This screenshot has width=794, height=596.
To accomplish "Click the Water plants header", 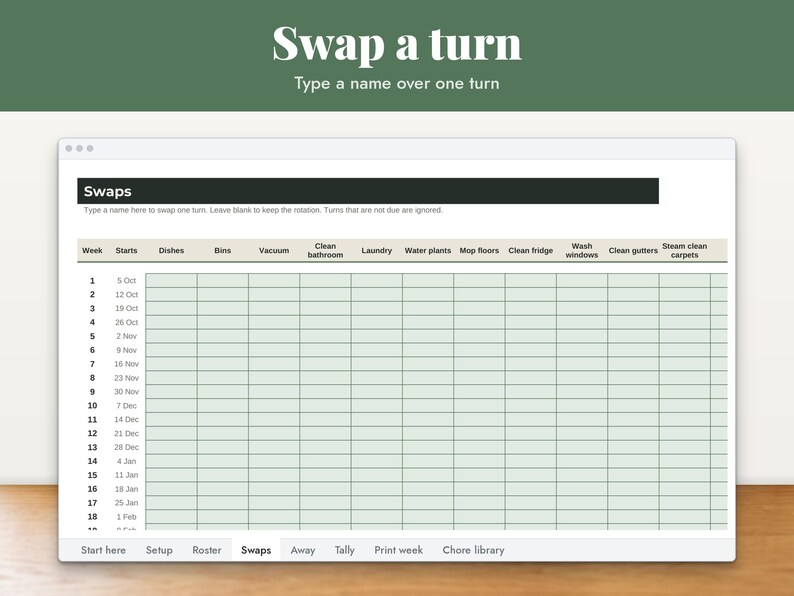I will (428, 251).
